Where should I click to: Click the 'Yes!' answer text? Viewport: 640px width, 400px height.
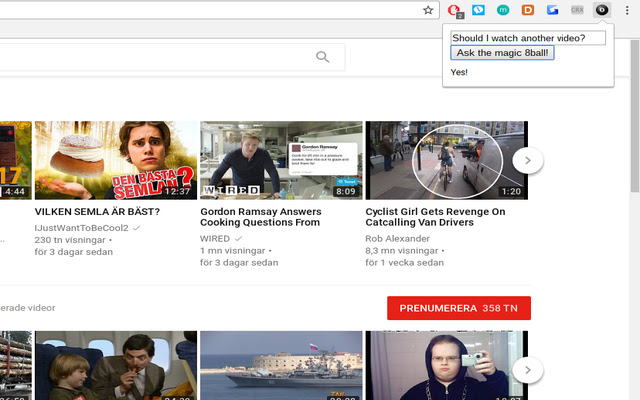click(x=459, y=72)
